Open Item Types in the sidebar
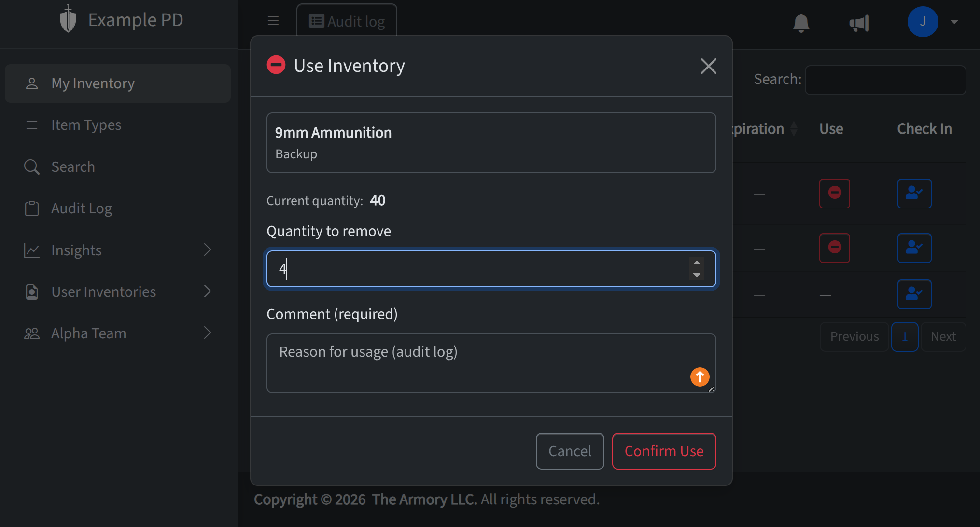This screenshot has width=980, height=527. (x=86, y=125)
